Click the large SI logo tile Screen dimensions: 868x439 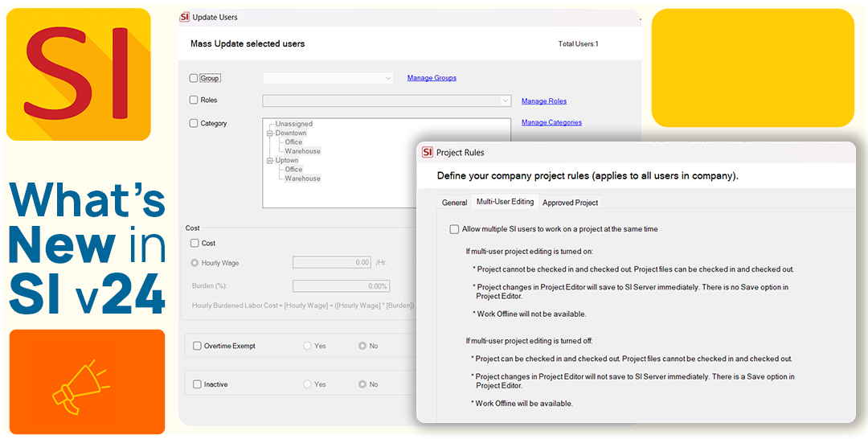coord(79,74)
